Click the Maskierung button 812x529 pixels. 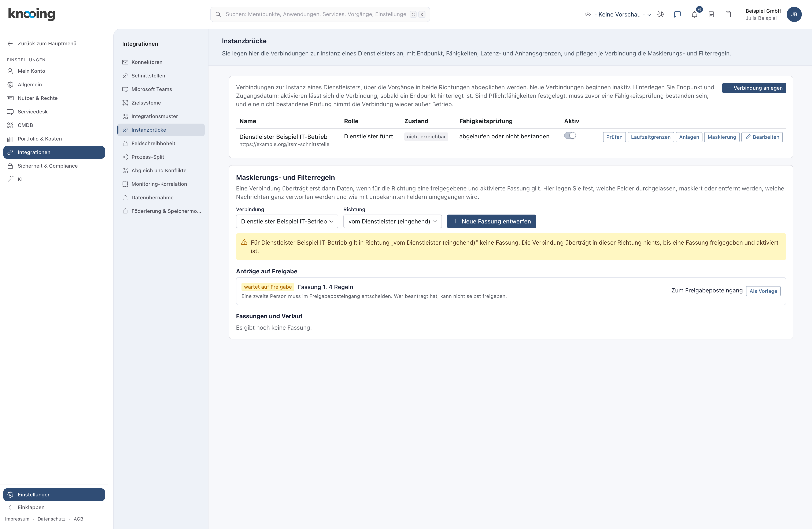click(x=721, y=137)
